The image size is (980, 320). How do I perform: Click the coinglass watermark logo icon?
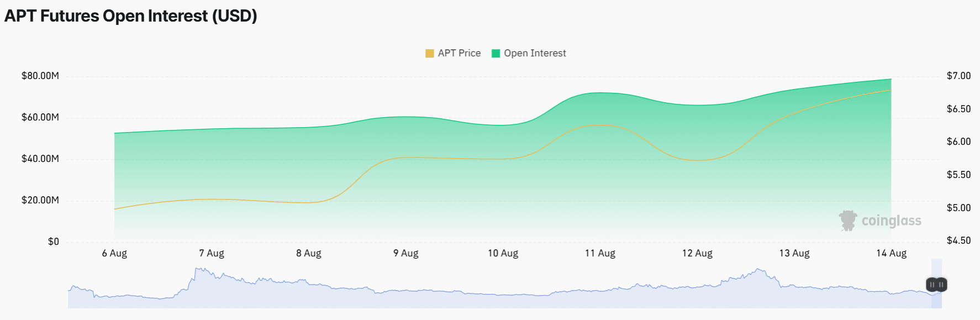coord(848,221)
